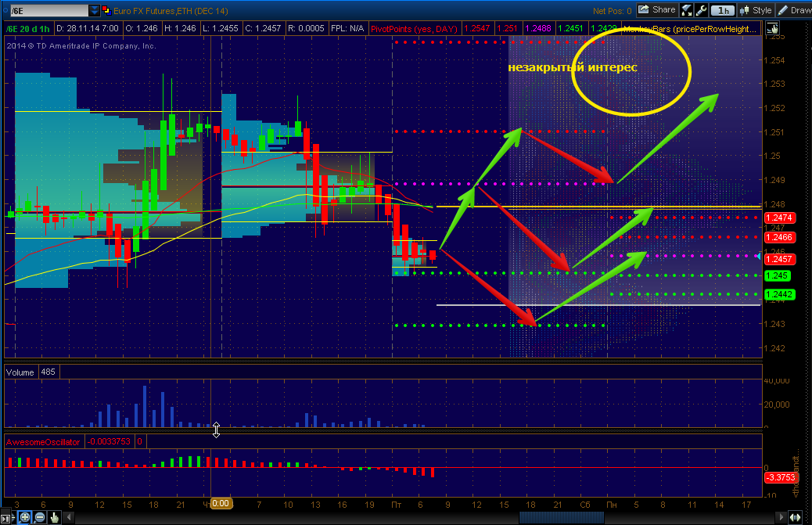This screenshot has width=812, height=525.
Task: Click the 0:00 time marker on axis
Action: pos(220,503)
